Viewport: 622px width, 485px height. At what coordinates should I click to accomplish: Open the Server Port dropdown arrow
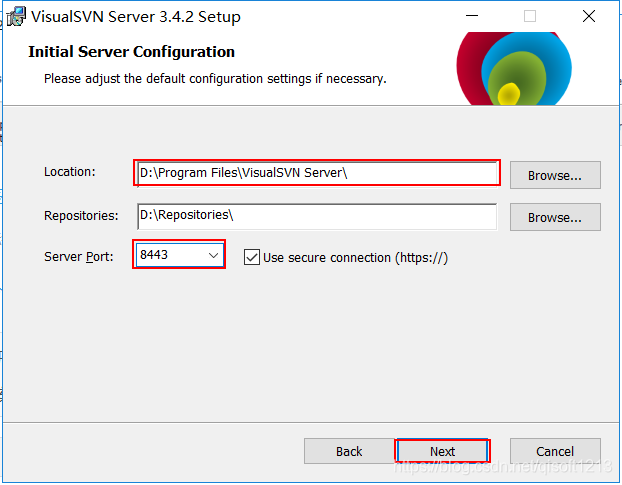tap(213, 255)
